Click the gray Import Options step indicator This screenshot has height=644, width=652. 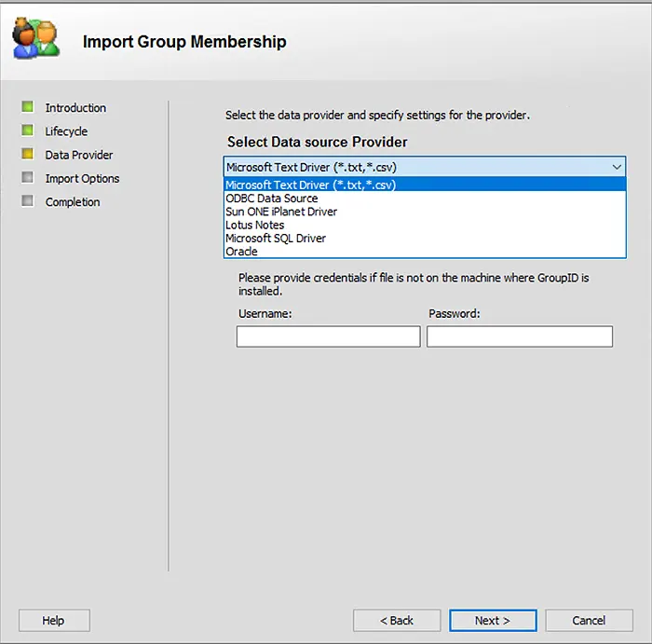27,178
